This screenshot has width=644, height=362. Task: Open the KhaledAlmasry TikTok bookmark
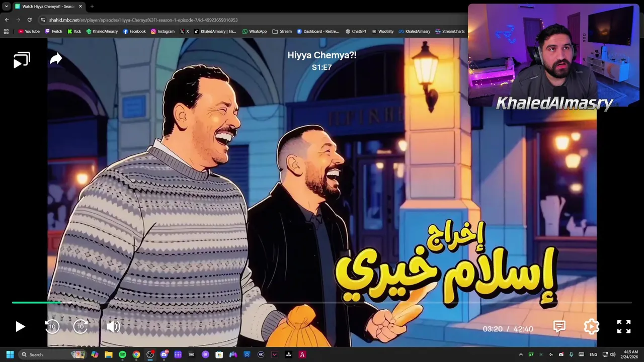coord(215,31)
